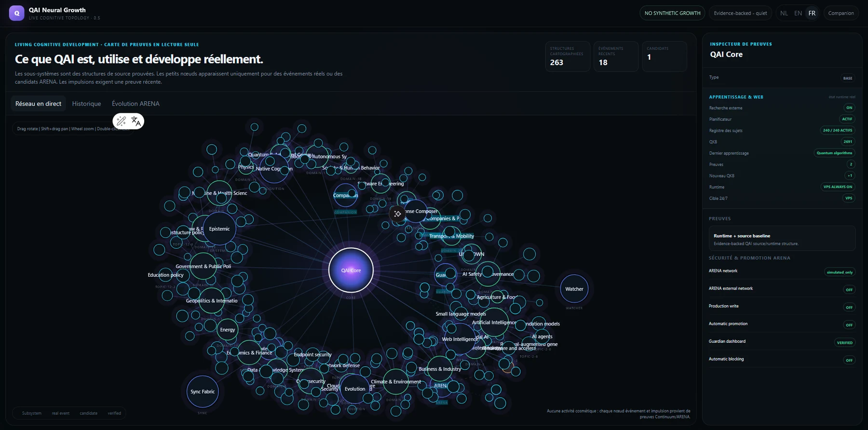The width and height of the screenshot is (868, 430).
Task: Switch language to NL
Action: pyautogui.click(x=784, y=13)
